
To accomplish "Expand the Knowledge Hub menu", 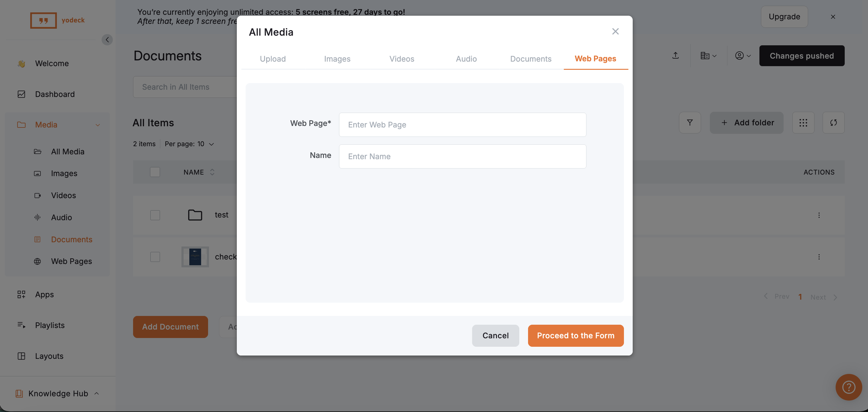I will point(57,394).
